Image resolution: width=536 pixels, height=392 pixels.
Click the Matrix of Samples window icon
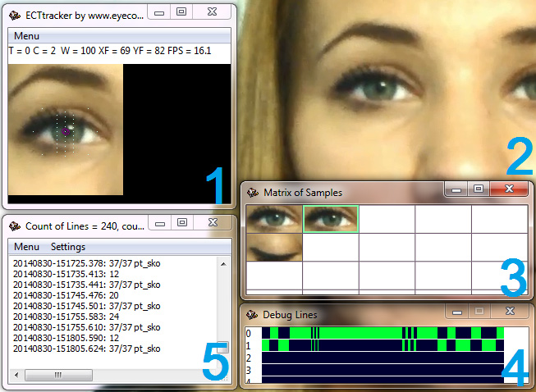[x=253, y=193]
